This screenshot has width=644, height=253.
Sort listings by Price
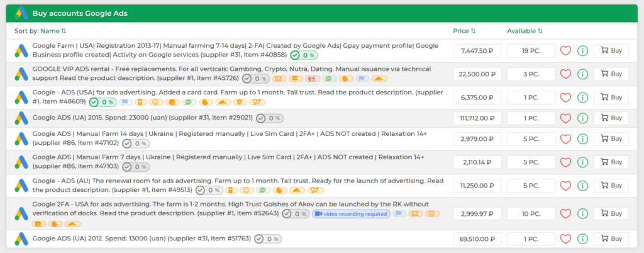click(x=464, y=31)
